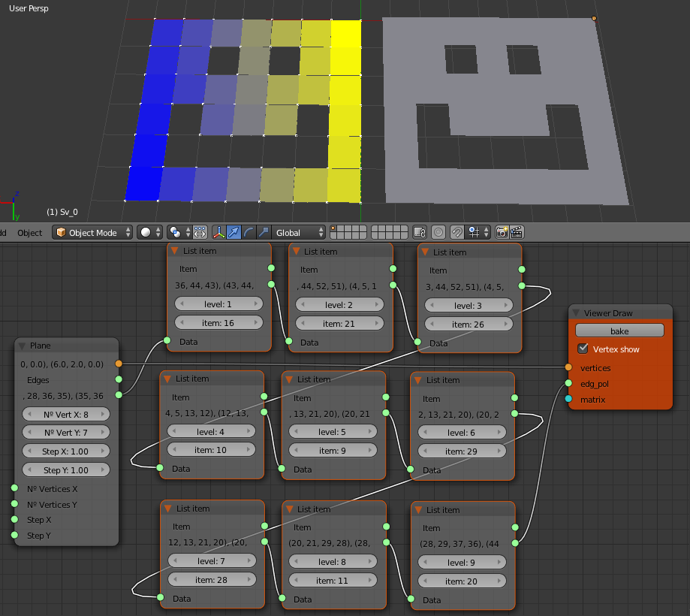
Task: Click the Step Y: 1.00 field
Action: (x=66, y=470)
